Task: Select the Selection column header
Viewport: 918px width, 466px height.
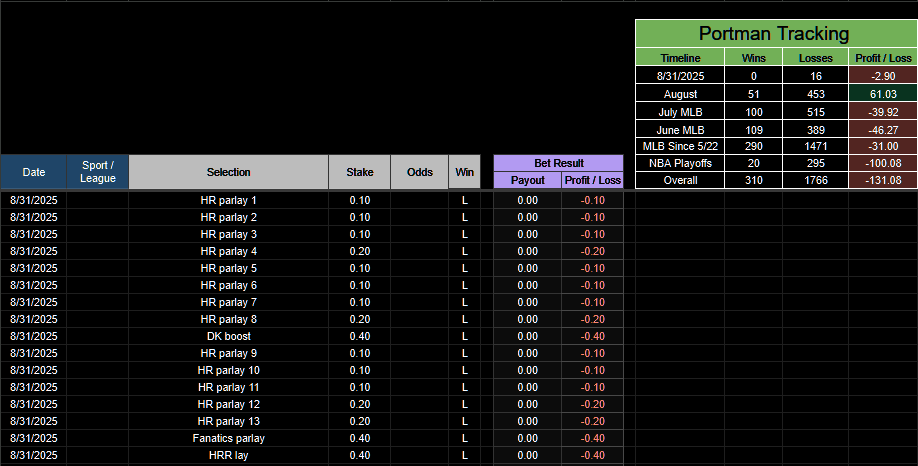Action: [x=228, y=172]
